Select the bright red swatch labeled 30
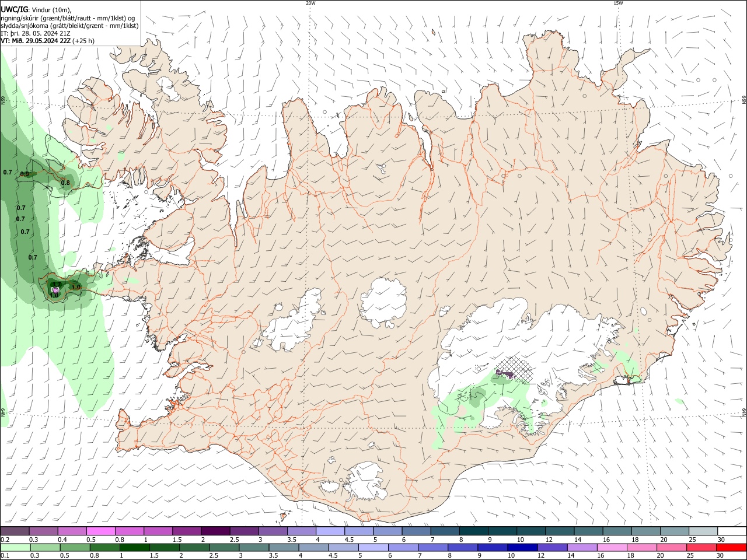Image resolution: width=747 pixels, height=560 pixels. 731,548
